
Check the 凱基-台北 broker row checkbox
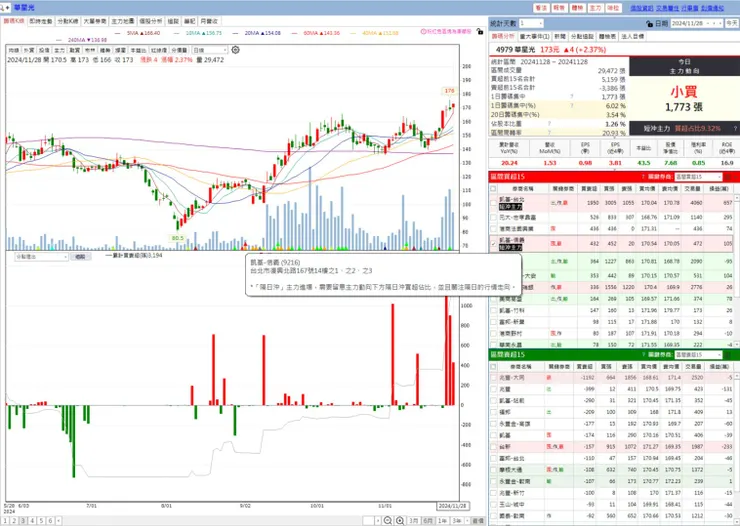tap(494, 203)
